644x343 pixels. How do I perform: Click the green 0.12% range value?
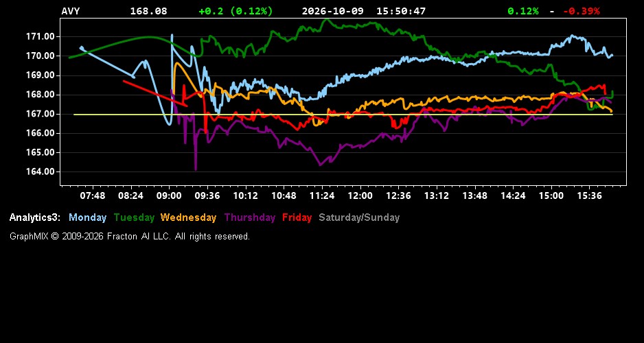tap(523, 11)
